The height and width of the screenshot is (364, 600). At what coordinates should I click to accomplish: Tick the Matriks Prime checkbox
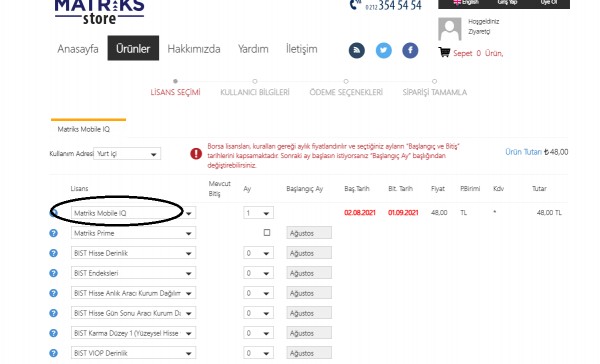[267, 232]
